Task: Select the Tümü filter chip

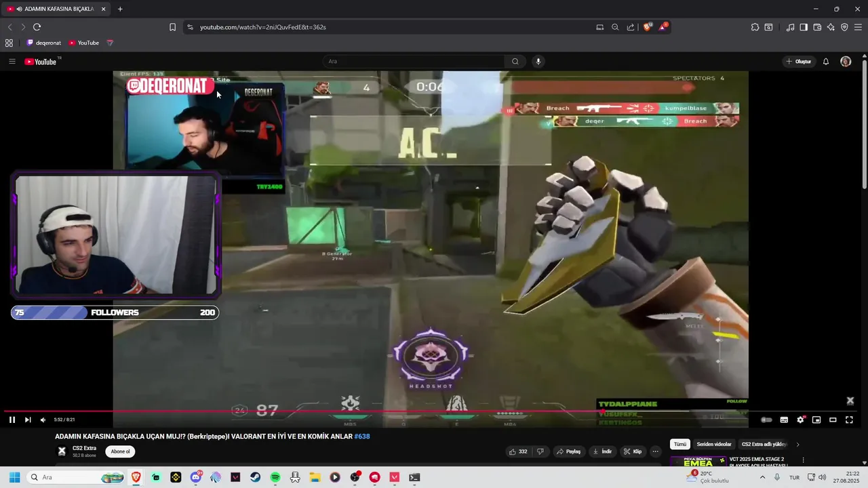Action: click(x=680, y=445)
